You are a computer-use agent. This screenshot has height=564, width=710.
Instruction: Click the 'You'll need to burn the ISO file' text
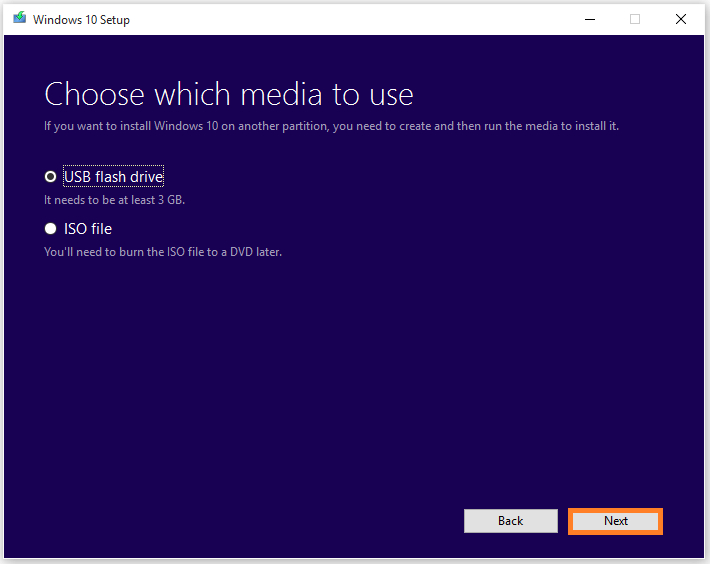tap(163, 252)
